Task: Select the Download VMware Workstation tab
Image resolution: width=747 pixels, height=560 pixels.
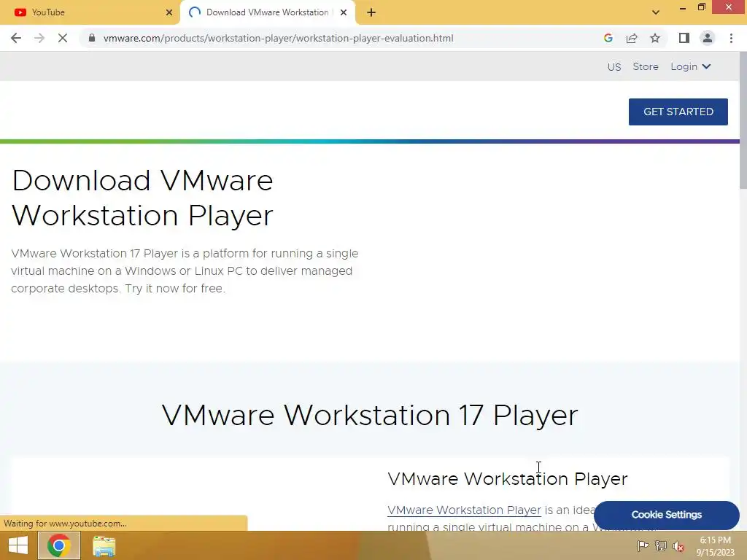Action: click(x=267, y=12)
